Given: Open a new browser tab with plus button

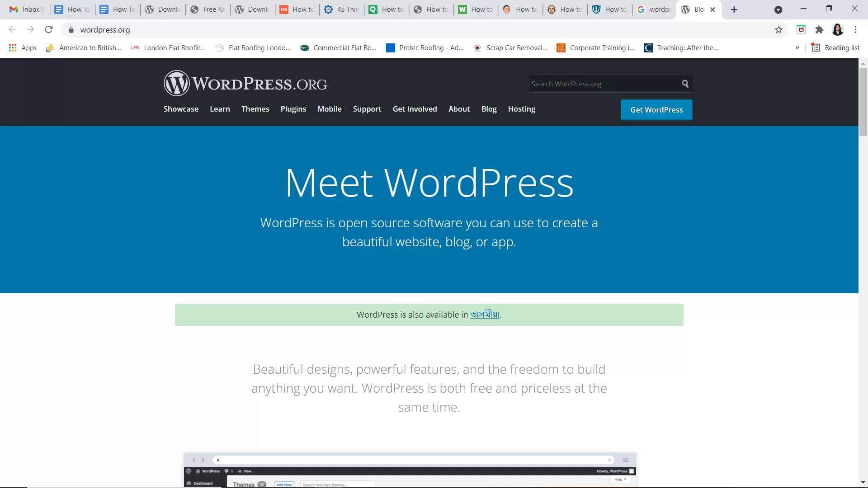Looking at the screenshot, I should coord(734,9).
